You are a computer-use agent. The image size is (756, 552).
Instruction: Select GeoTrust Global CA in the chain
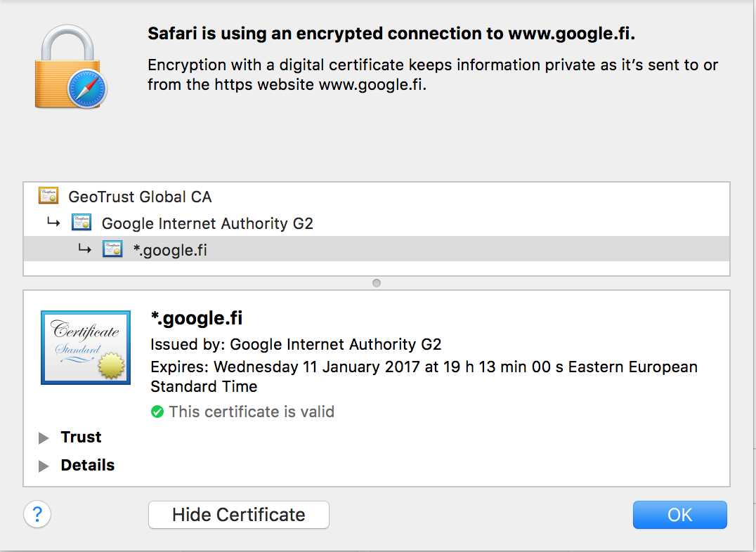[139, 197]
